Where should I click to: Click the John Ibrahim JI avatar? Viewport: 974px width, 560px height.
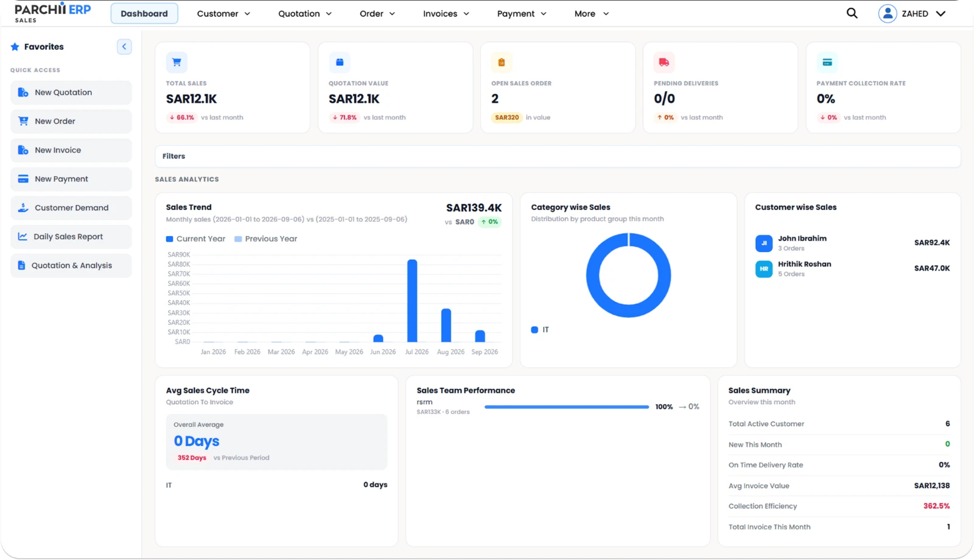(x=764, y=243)
